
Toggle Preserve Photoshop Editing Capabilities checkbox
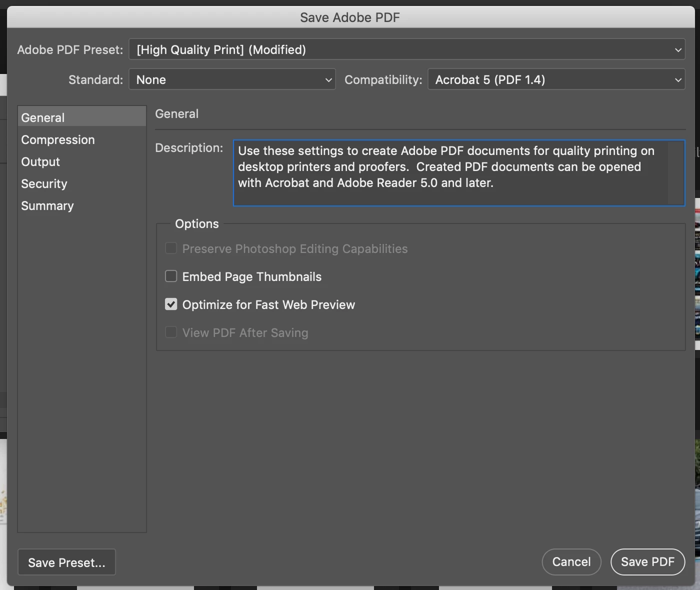click(x=171, y=248)
